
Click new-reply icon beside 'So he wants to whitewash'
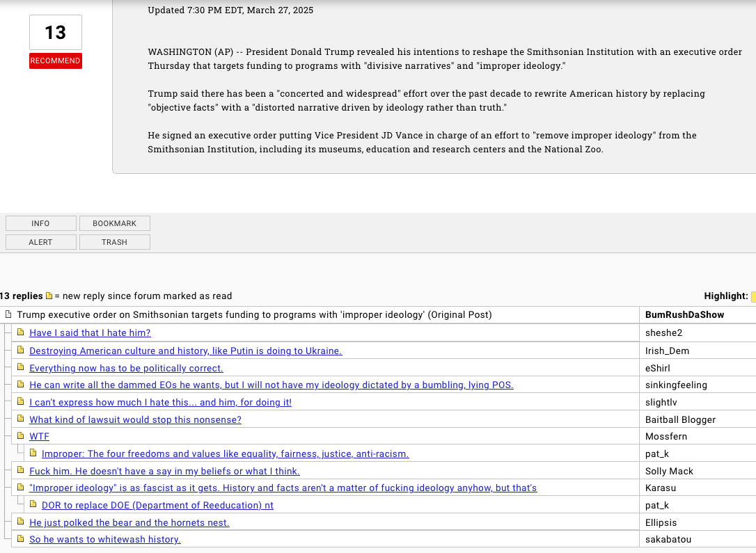20,538
